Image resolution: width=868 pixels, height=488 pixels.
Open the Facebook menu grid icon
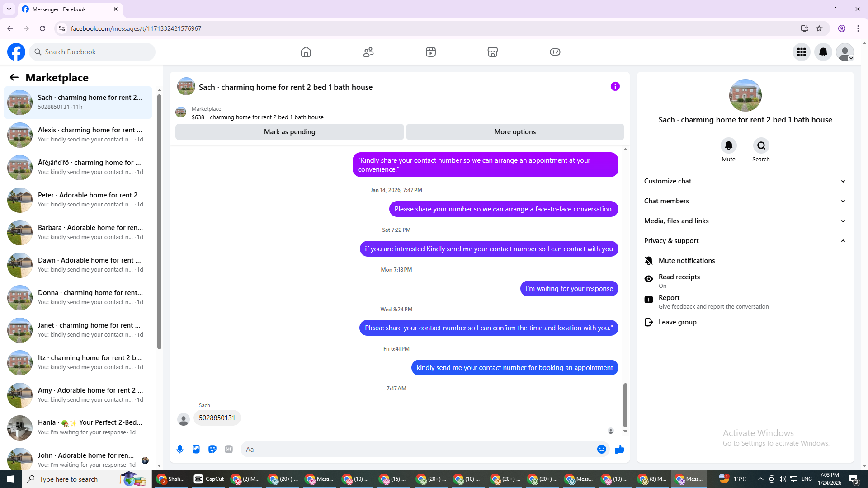point(801,52)
